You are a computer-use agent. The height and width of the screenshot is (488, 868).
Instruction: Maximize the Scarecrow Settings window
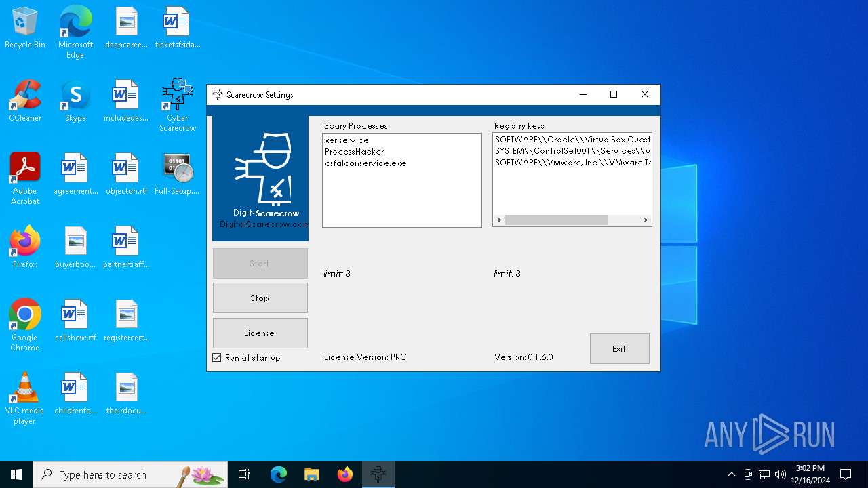pos(614,94)
